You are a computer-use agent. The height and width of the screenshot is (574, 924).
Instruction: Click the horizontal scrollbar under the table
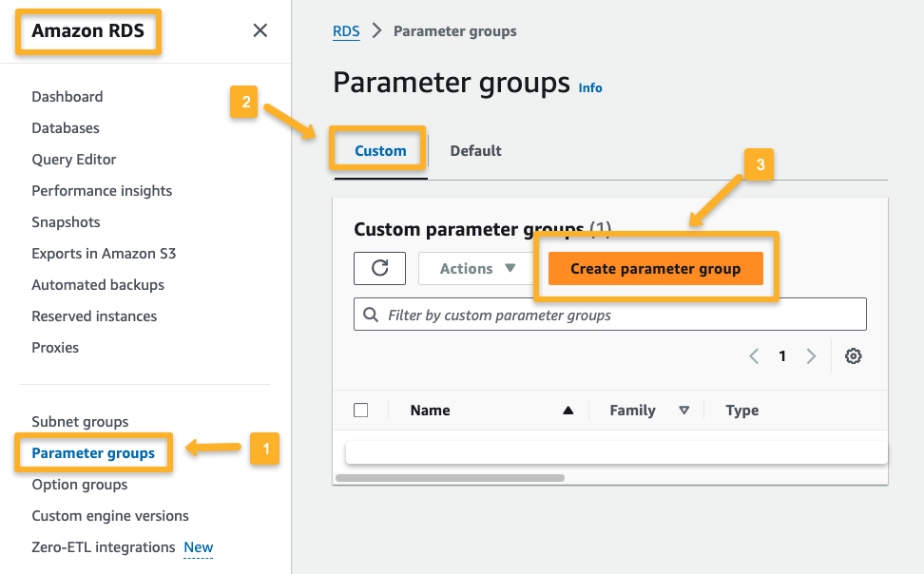(x=450, y=478)
